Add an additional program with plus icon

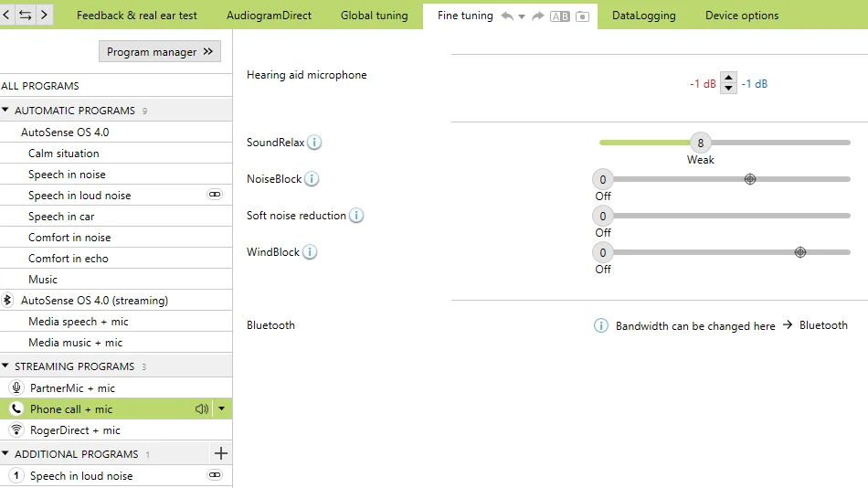pyautogui.click(x=221, y=453)
